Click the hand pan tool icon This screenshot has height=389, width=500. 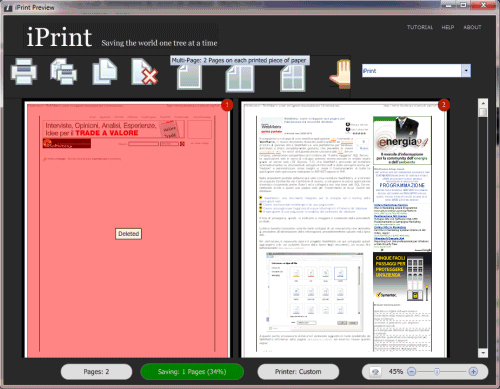tap(340, 74)
